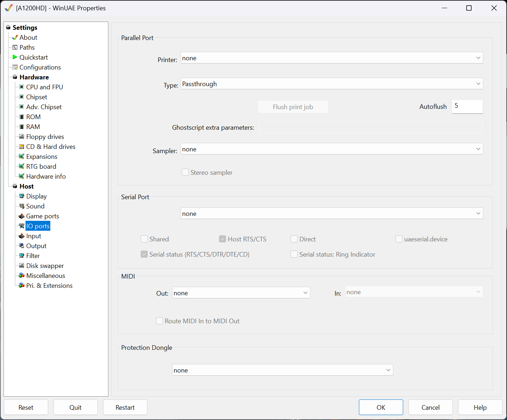Enable the uaeserial.device checkbox
This screenshot has width=507, height=420.
[x=399, y=239]
